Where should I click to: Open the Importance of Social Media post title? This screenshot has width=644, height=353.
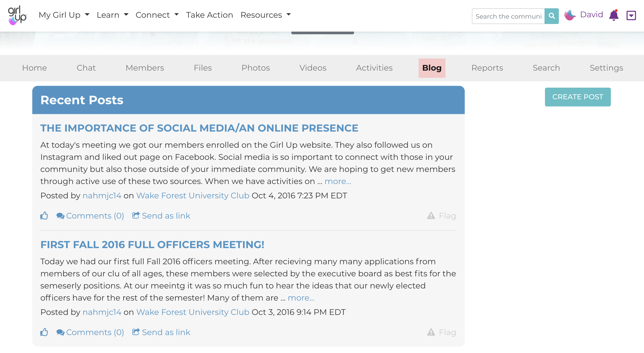coord(199,128)
